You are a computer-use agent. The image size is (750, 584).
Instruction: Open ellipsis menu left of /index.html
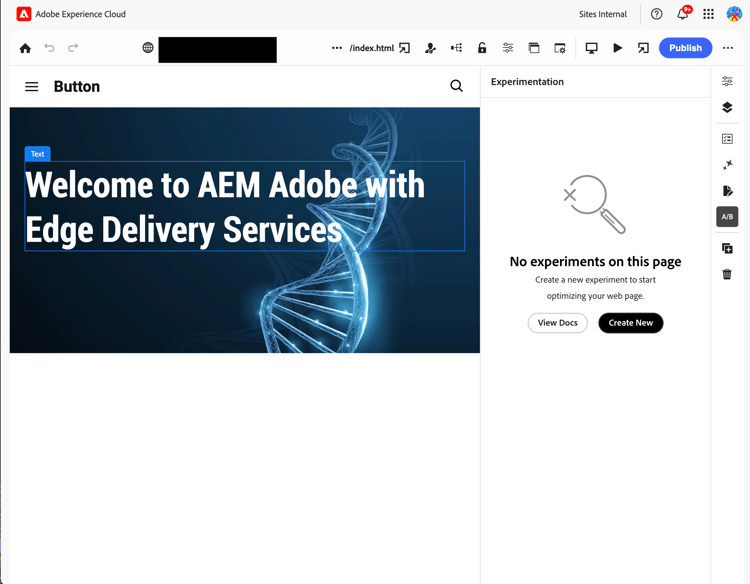click(337, 48)
